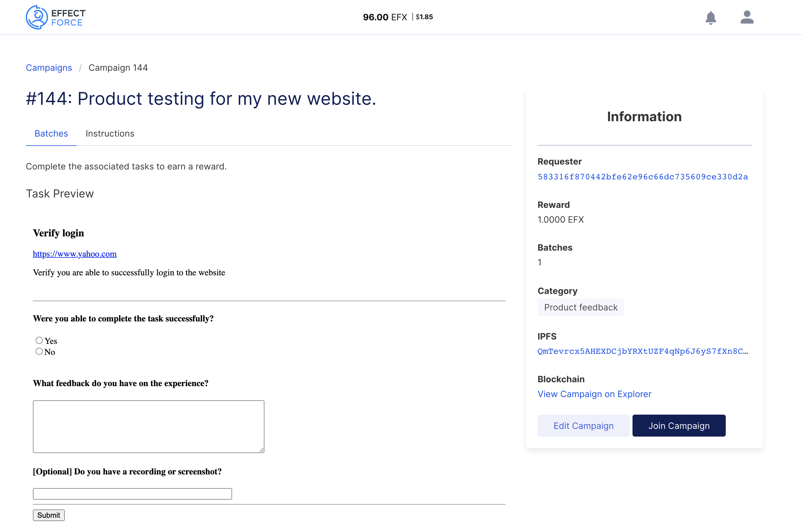Switch to the Instructions tab
This screenshot has width=802, height=532.
pyautogui.click(x=110, y=134)
